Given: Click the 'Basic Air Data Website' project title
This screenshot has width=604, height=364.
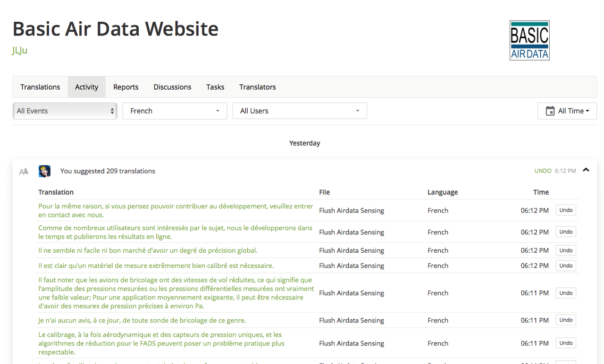Looking at the screenshot, I should (116, 29).
